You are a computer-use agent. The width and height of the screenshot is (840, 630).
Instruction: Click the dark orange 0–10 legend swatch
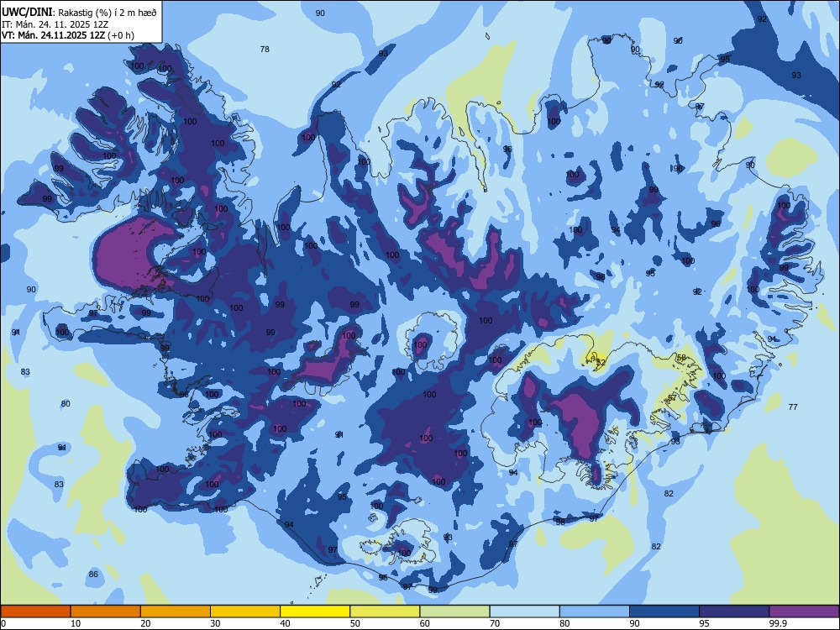click(36, 612)
